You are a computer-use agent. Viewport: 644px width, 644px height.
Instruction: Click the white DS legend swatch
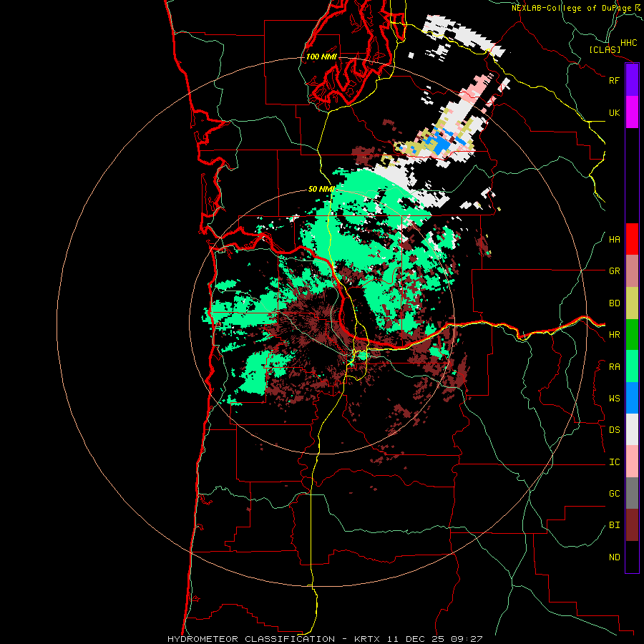[632, 429]
